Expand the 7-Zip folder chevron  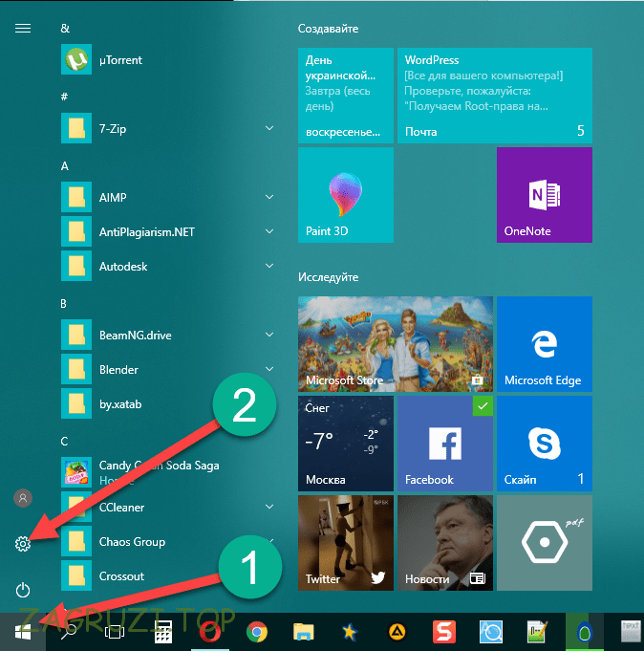tap(269, 128)
